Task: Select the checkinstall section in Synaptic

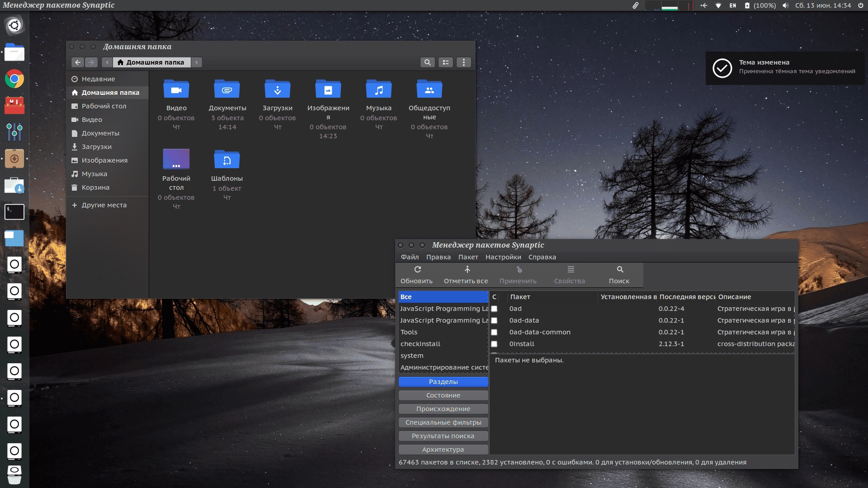Action: point(443,344)
